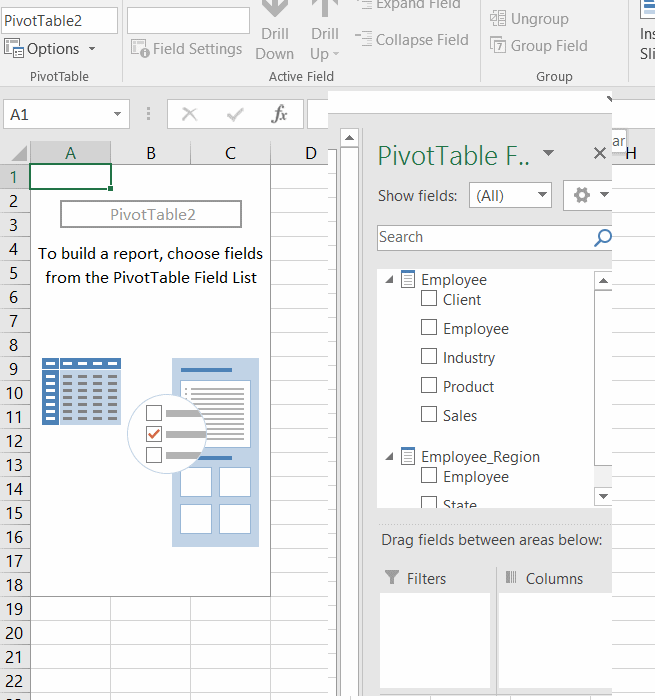Collapse the Employee table tree node
Image resolution: width=655 pixels, height=700 pixels.
pyautogui.click(x=389, y=280)
